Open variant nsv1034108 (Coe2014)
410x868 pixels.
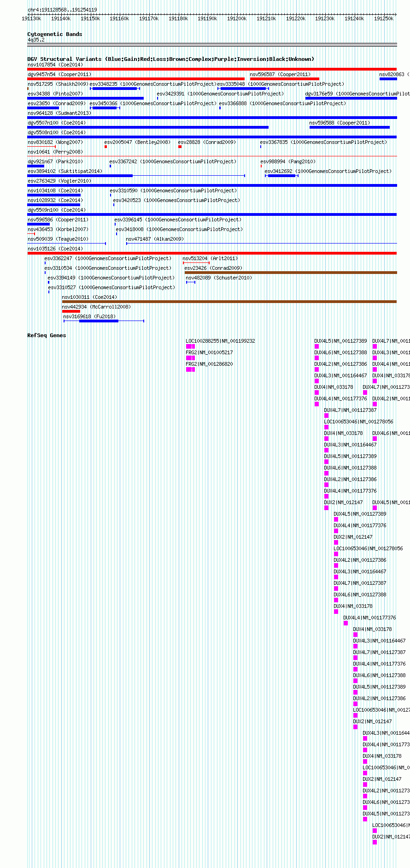(55, 190)
